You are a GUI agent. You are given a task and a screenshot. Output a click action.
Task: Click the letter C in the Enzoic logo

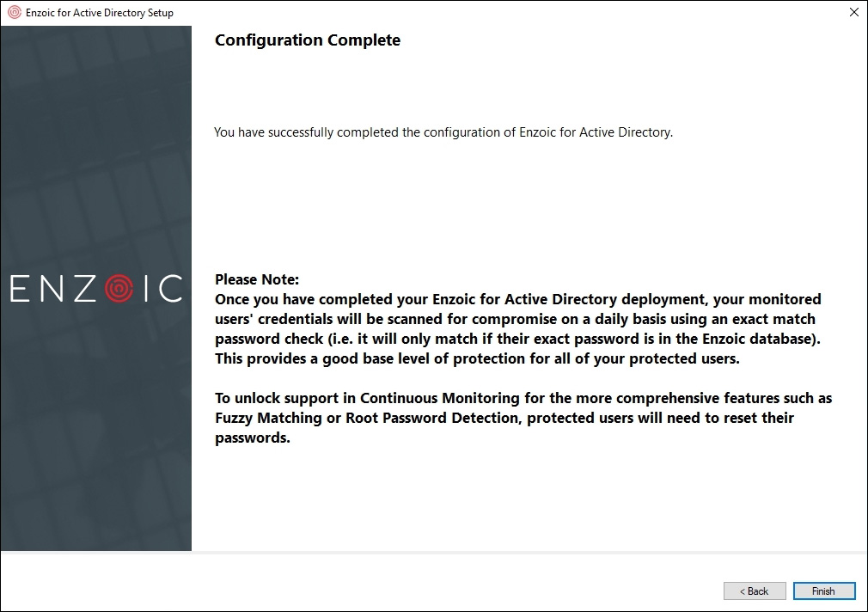(x=171, y=288)
